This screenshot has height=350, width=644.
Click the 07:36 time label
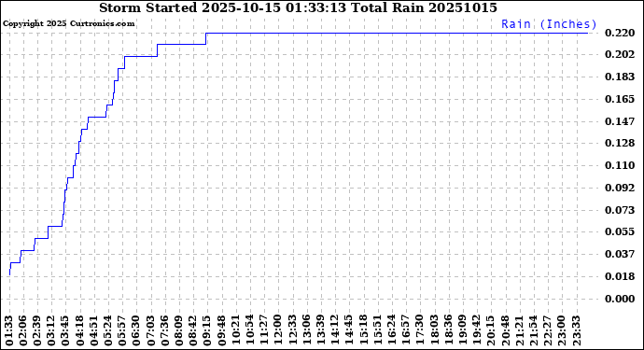click(x=165, y=331)
